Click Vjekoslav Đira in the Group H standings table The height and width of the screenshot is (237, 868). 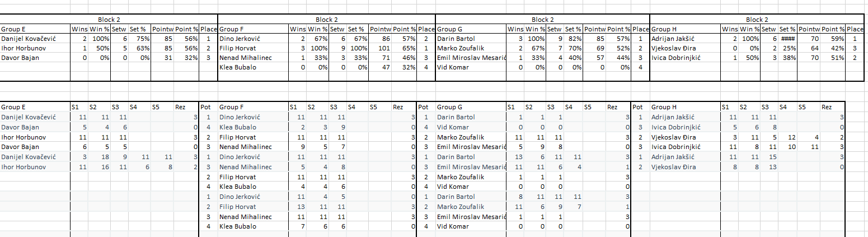(676, 48)
